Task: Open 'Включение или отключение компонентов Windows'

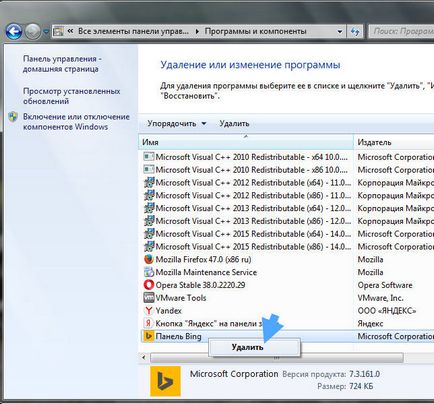Action: [76, 122]
